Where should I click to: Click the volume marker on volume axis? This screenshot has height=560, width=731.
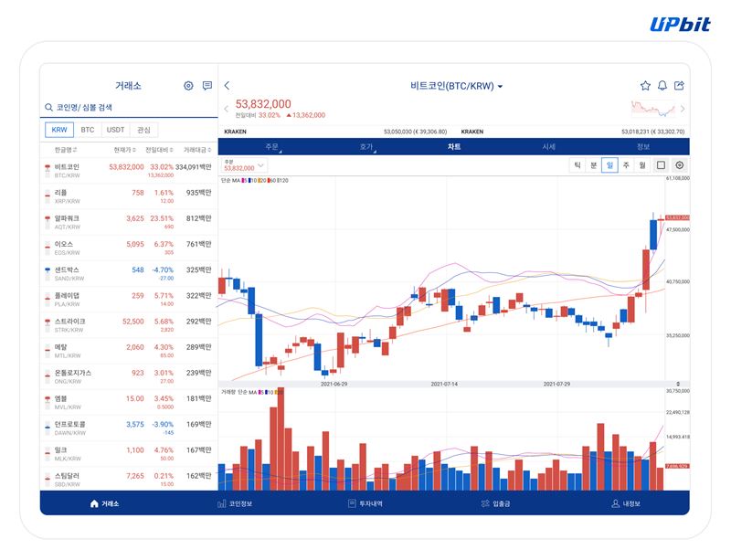pos(677,466)
